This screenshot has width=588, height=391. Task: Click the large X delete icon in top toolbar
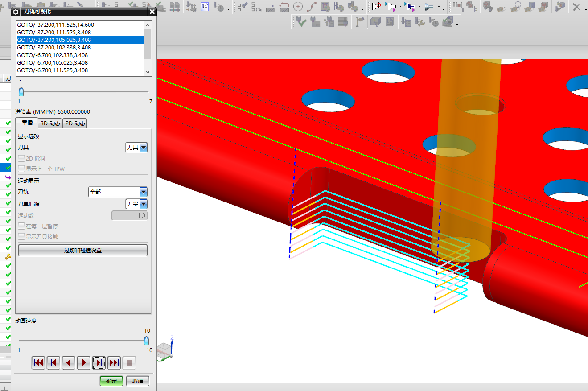click(x=576, y=7)
